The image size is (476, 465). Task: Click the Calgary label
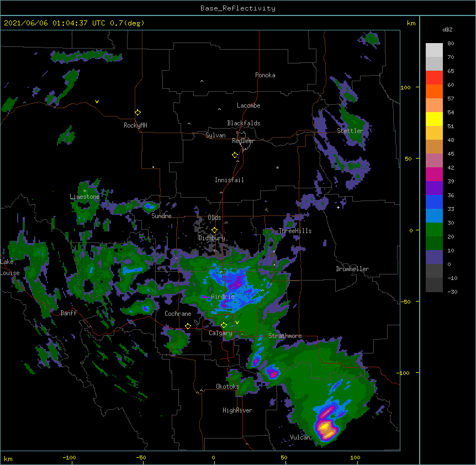tap(220, 333)
